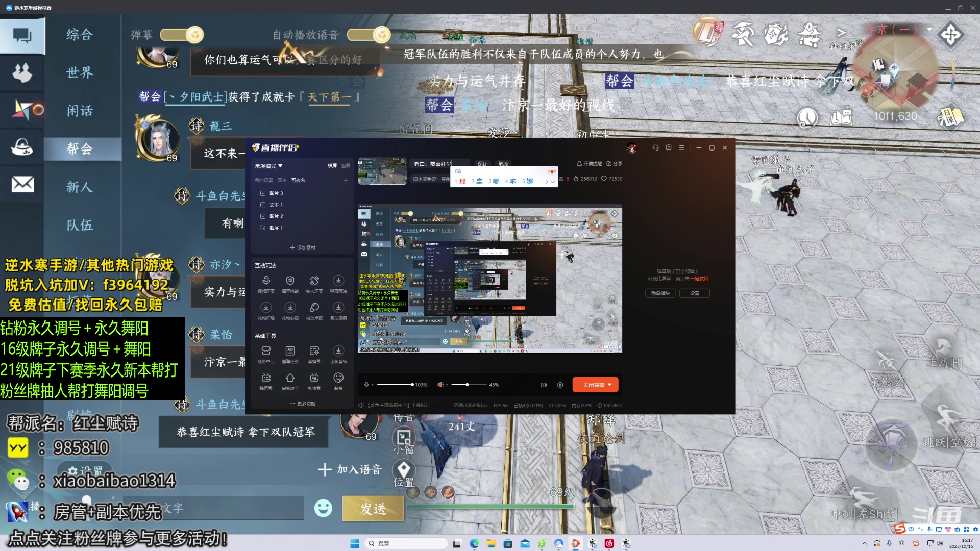Viewport: 980px width, 551px height.
Task: Click 隐藏模块 hide module button
Action: point(660,293)
